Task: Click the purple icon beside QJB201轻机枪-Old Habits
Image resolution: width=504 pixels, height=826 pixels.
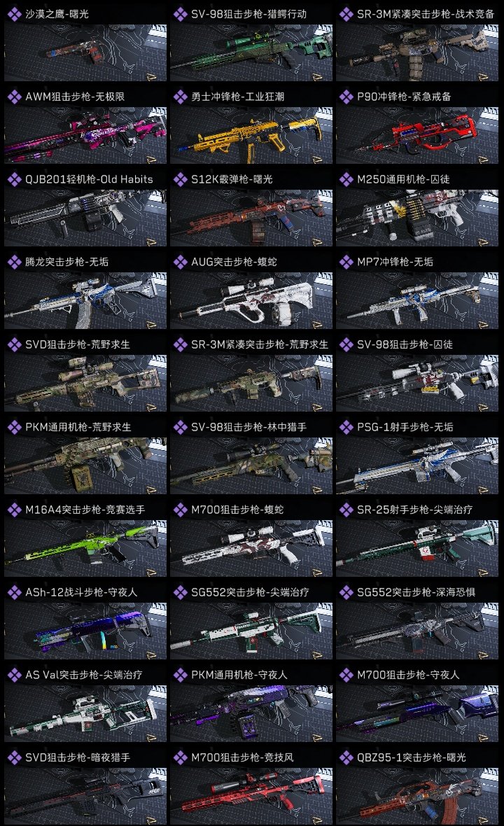Action: 14,180
